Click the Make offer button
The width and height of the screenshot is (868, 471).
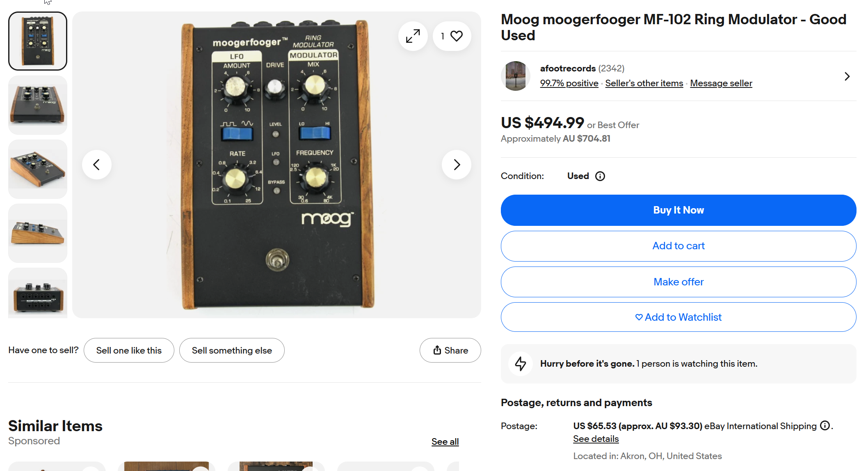(678, 282)
